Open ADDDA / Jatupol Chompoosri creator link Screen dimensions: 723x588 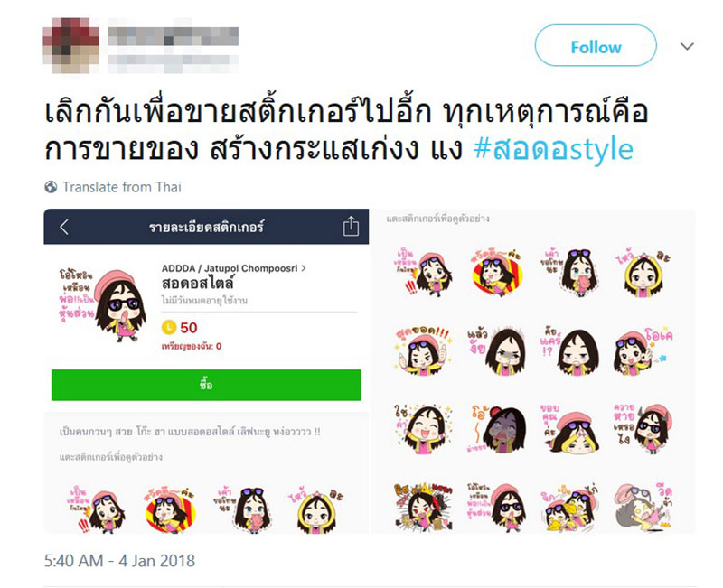[x=233, y=268]
